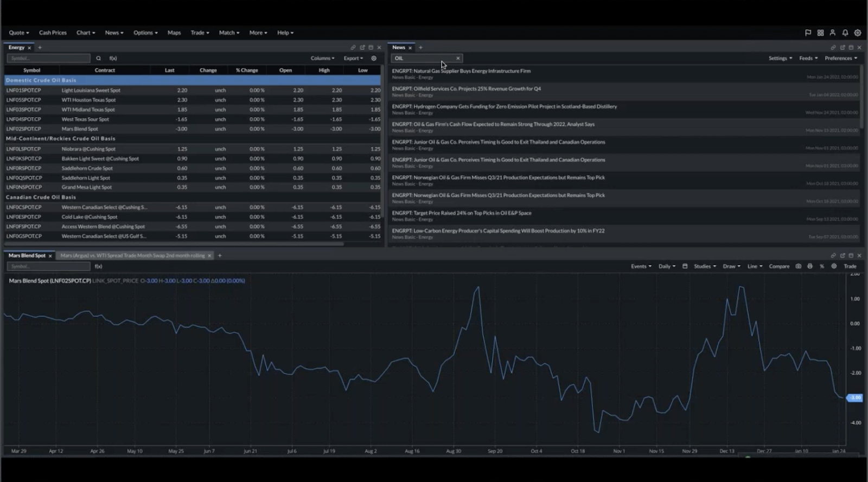Image resolution: width=868 pixels, height=482 pixels.
Task: Open the chart date range calendar icon
Action: click(685, 266)
